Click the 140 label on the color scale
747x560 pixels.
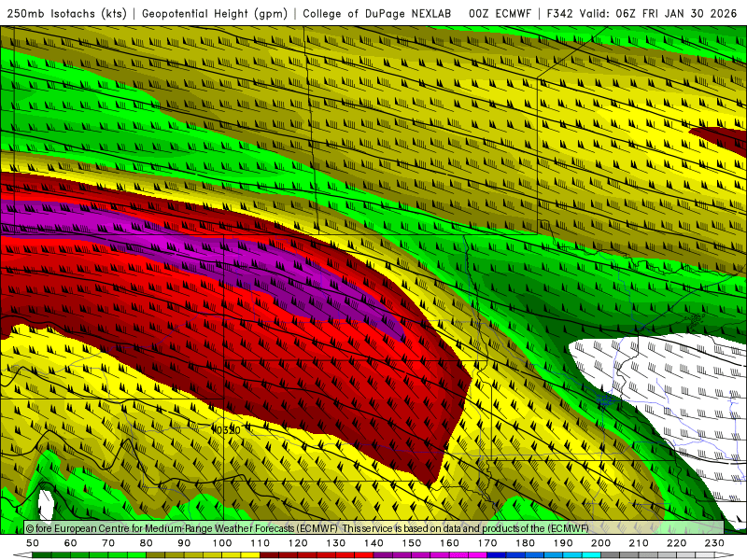point(374,543)
